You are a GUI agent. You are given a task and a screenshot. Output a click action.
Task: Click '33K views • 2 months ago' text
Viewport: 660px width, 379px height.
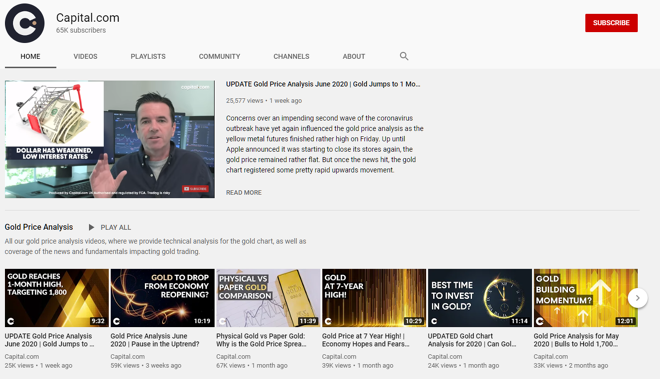[x=571, y=366]
